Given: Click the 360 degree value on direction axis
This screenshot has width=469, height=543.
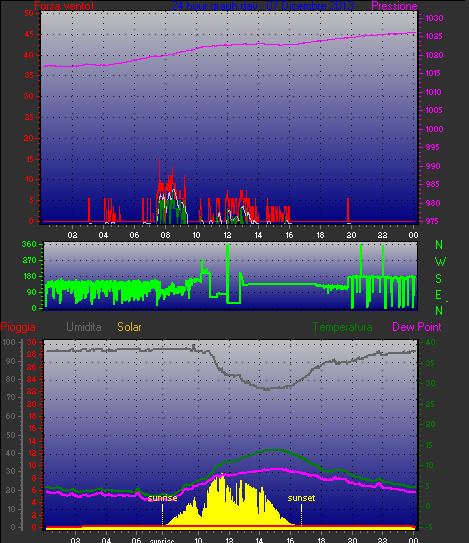Looking at the screenshot, I should [29, 244].
